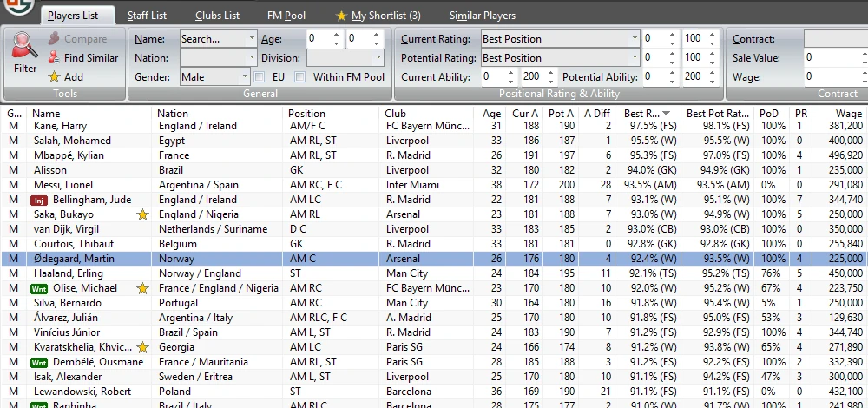The width and height of the screenshot is (868, 408).
Task: Click Current Ability maximum 200 stepper
Action: (x=539, y=77)
